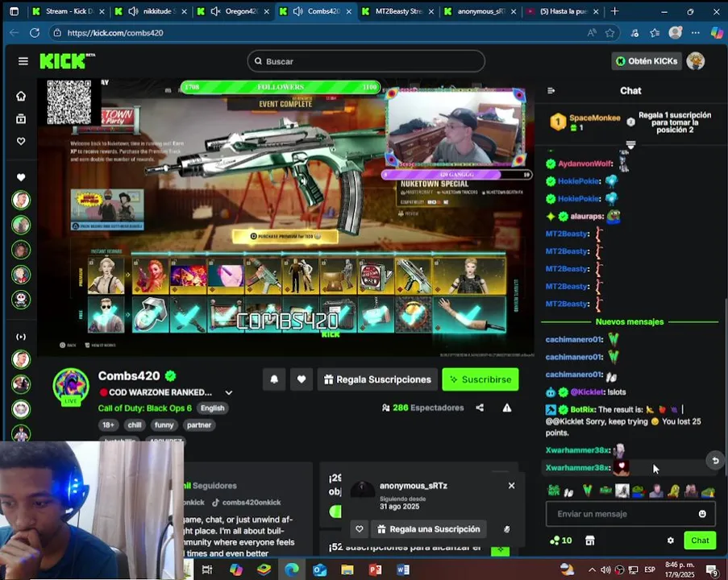The image size is (728, 580).
Task: Open the Browse icon in the left sidebar
Action: tap(21, 118)
